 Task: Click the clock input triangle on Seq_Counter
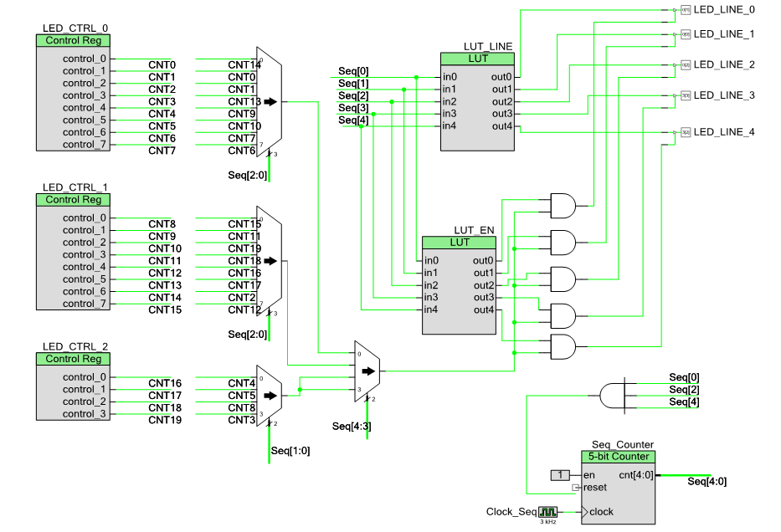pyautogui.click(x=585, y=512)
